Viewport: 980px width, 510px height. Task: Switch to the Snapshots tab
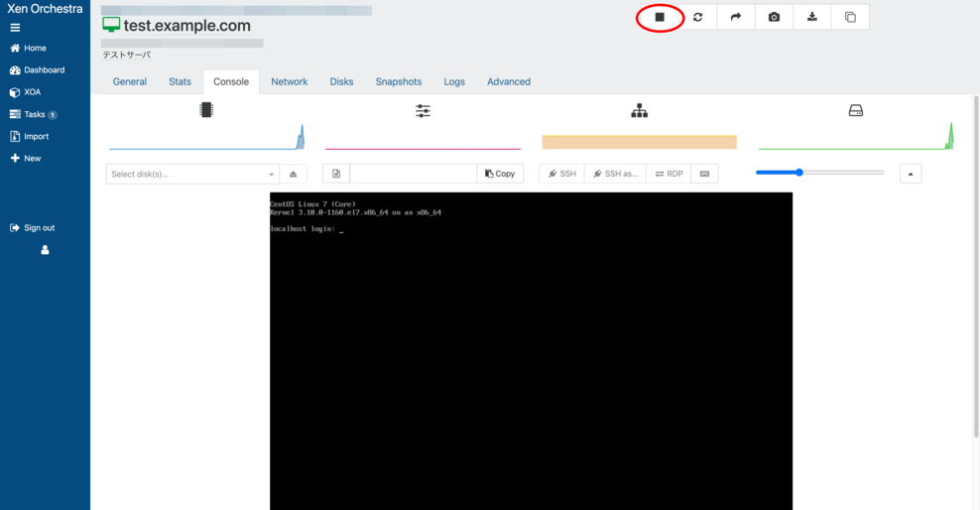pos(399,82)
